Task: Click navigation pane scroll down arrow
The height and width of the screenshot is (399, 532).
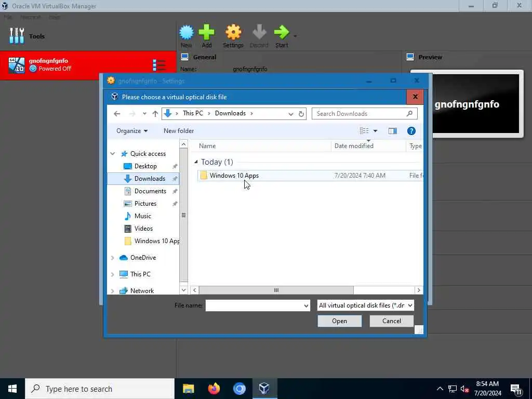Action: [183, 290]
